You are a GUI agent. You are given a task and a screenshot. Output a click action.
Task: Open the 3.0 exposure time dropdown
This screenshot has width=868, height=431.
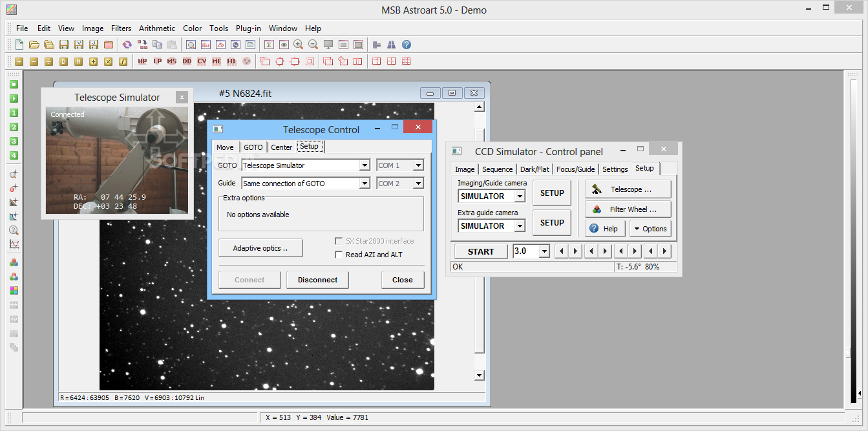point(544,251)
